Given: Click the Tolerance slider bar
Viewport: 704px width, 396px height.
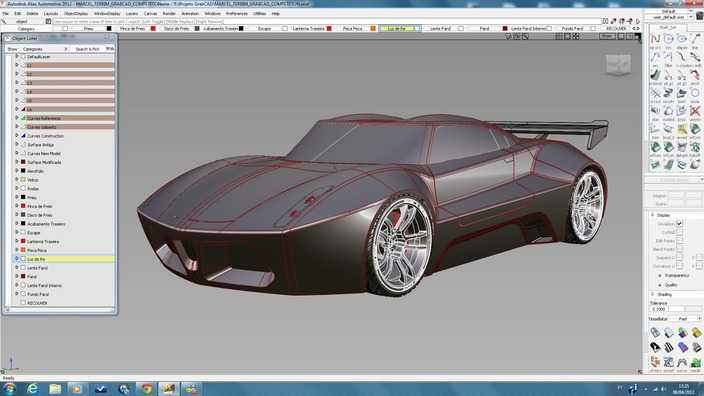Looking at the screenshot, I should pos(685,309).
